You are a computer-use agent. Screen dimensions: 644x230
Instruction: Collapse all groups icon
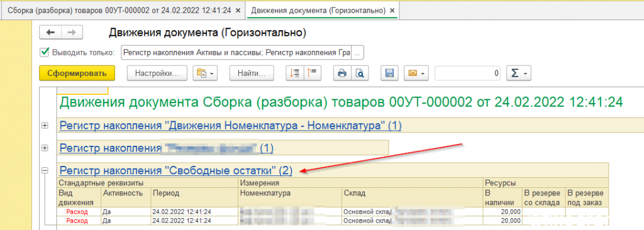point(312,74)
